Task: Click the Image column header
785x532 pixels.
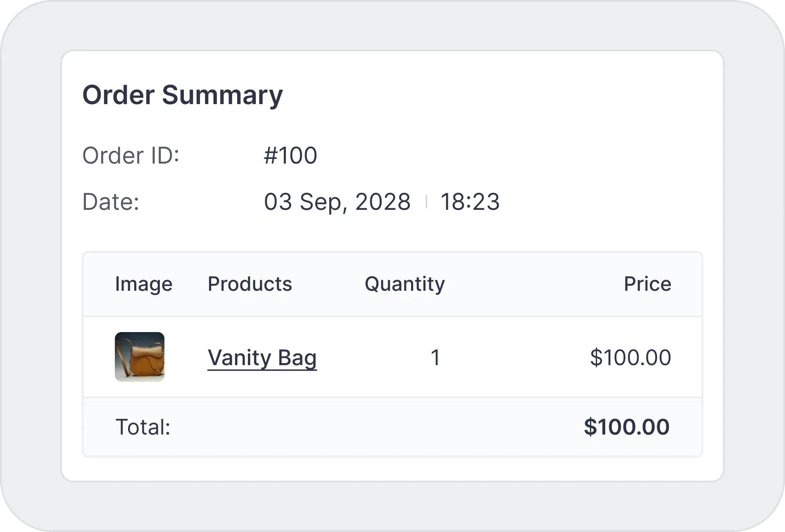Action: 143,284
